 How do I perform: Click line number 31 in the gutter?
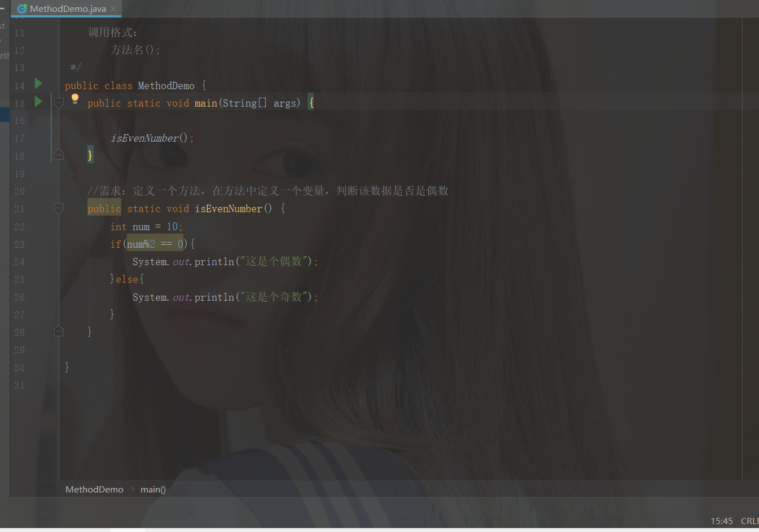pos(19,385)
